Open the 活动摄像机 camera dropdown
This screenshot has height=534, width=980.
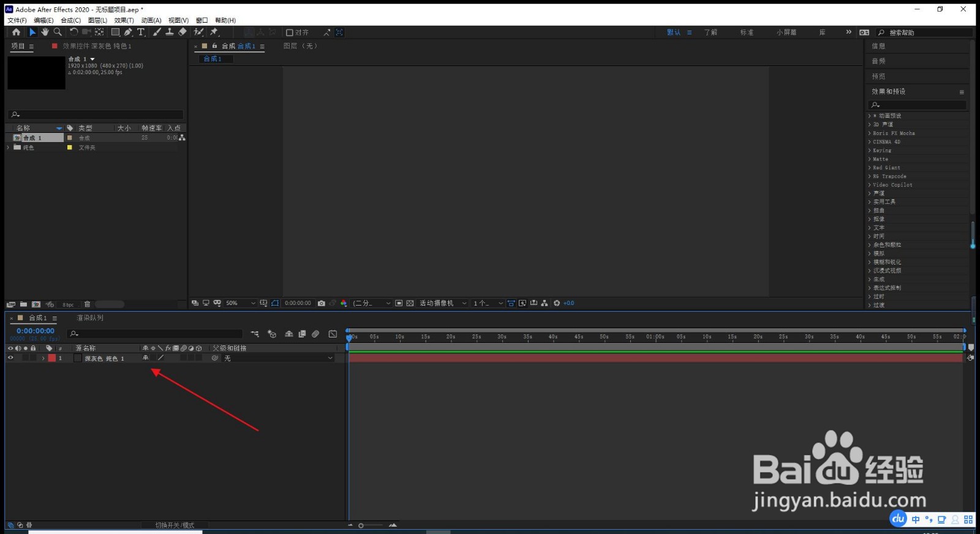point(443,303)
